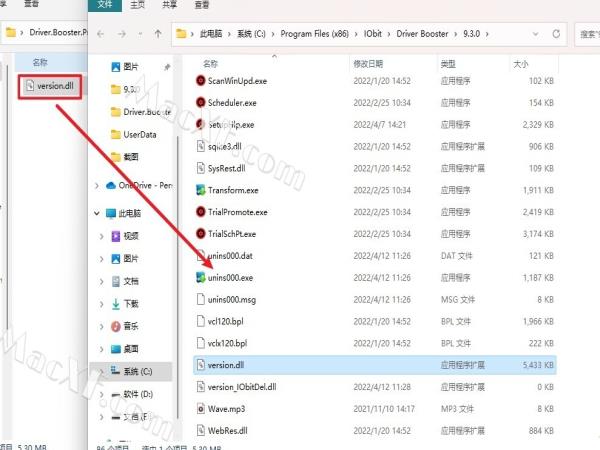The image size is (600, 450).
Task: Switch to the 查看 ribbon tab in front window
Action: 202,5
